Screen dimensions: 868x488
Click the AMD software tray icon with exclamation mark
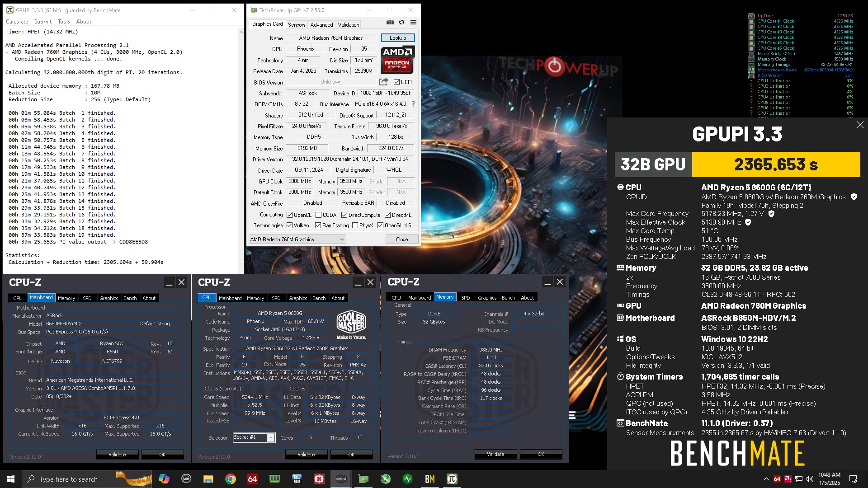point(788,479)
